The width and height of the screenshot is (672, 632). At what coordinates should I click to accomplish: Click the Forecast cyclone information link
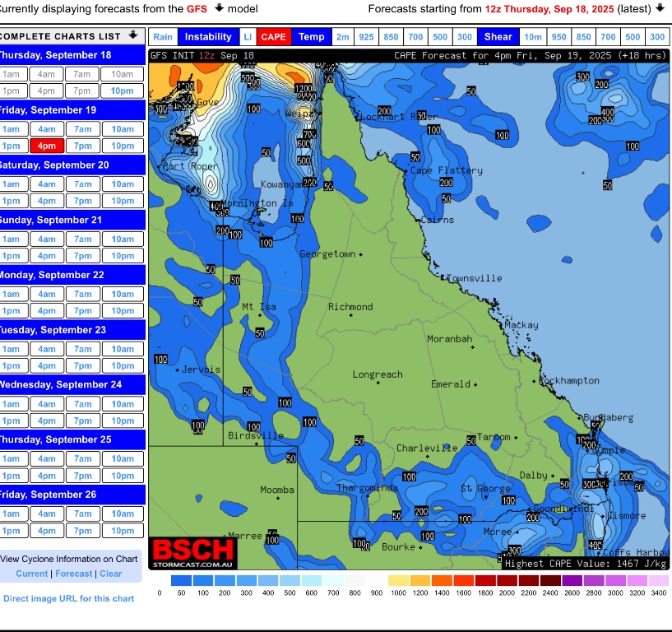(74, 574)
